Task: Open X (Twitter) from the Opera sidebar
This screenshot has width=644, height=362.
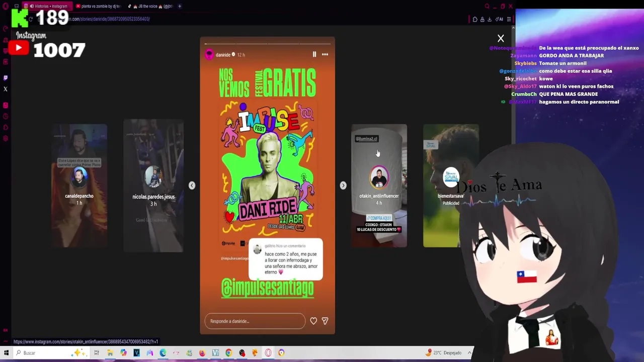Action: click(6, 89)
